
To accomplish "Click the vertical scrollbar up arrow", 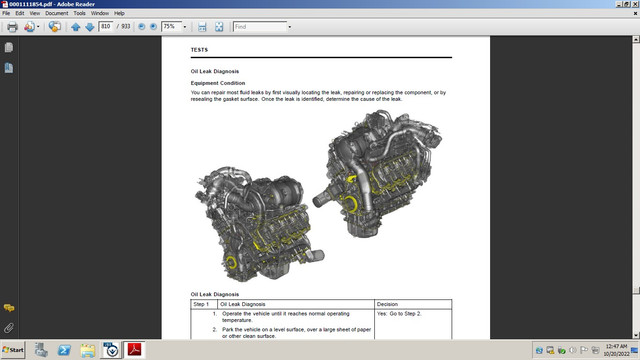I will (x=636, y=39).
